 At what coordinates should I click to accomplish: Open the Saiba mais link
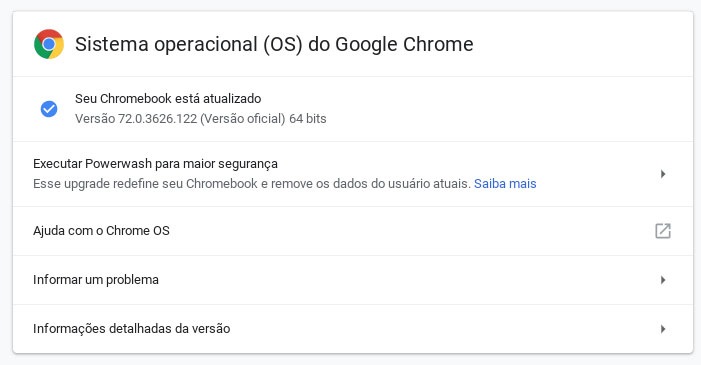click(505, 184)
